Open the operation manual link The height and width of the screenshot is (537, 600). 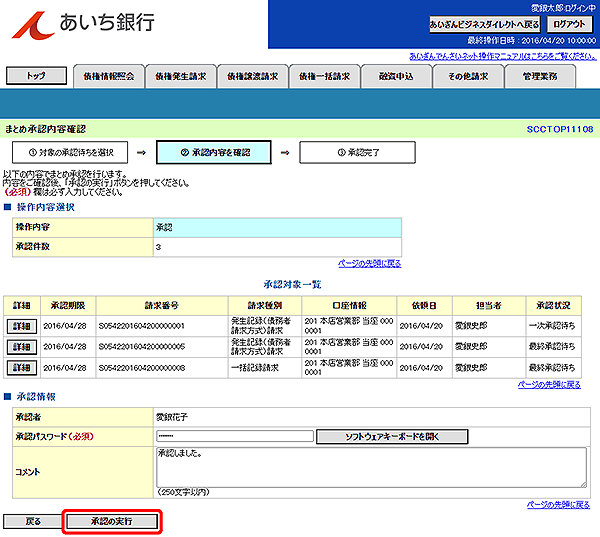(x=503, y=56)
